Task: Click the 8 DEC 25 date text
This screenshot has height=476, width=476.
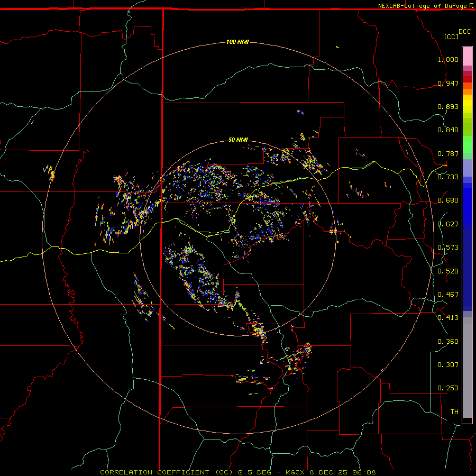Action: tap(329, 472)
